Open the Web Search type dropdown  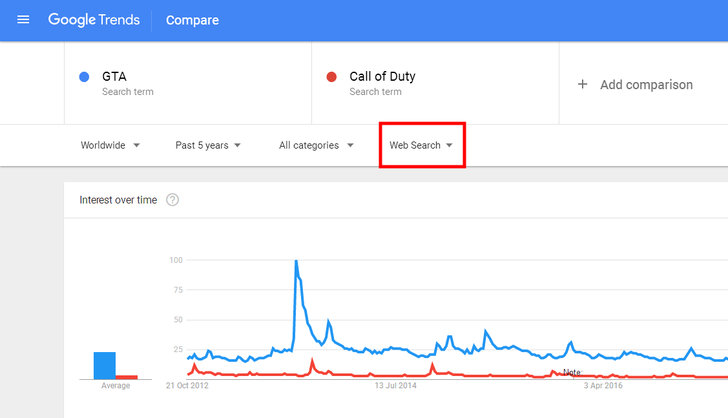pos(421,145)
